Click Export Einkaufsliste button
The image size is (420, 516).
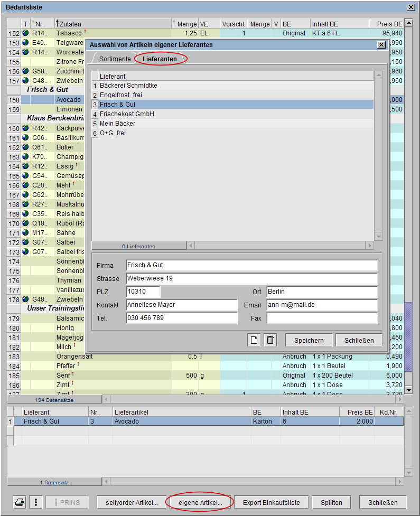(271, 502)
